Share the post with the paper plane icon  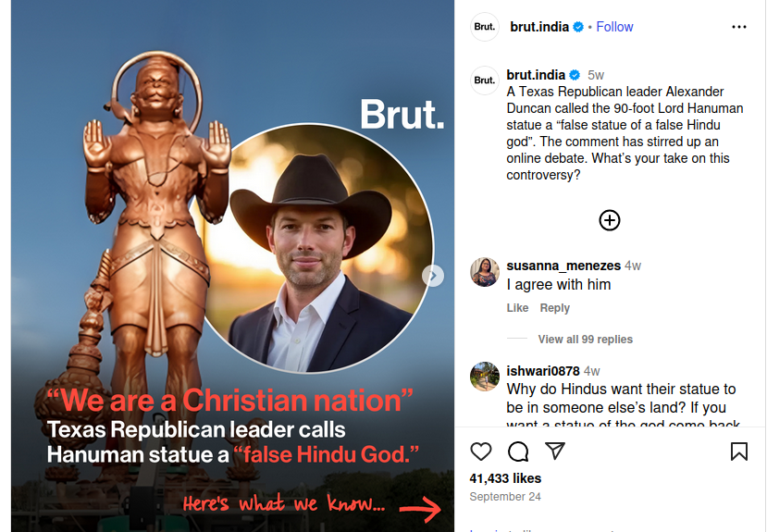coord(555,451)
